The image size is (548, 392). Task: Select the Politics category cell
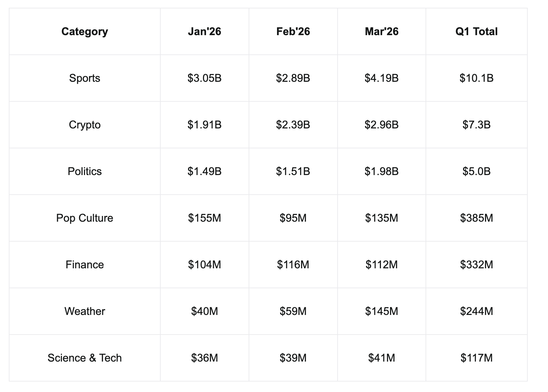click(85, 171)
